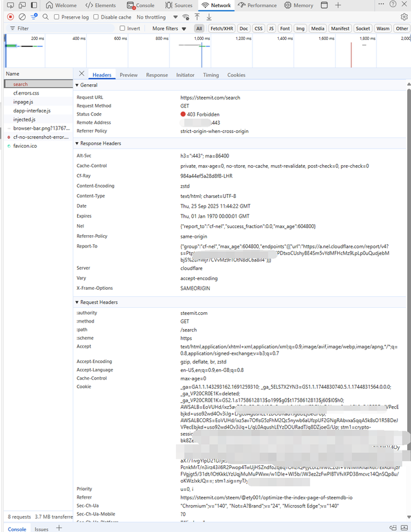Add a new DevTools tool tab
Image resolution: width=411 pixels, height=532 pixels.
pos(338,5)
